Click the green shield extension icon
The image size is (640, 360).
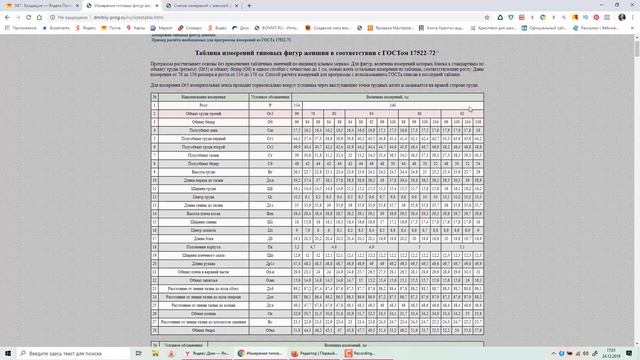pyautogui.click(x=511, y=18)
